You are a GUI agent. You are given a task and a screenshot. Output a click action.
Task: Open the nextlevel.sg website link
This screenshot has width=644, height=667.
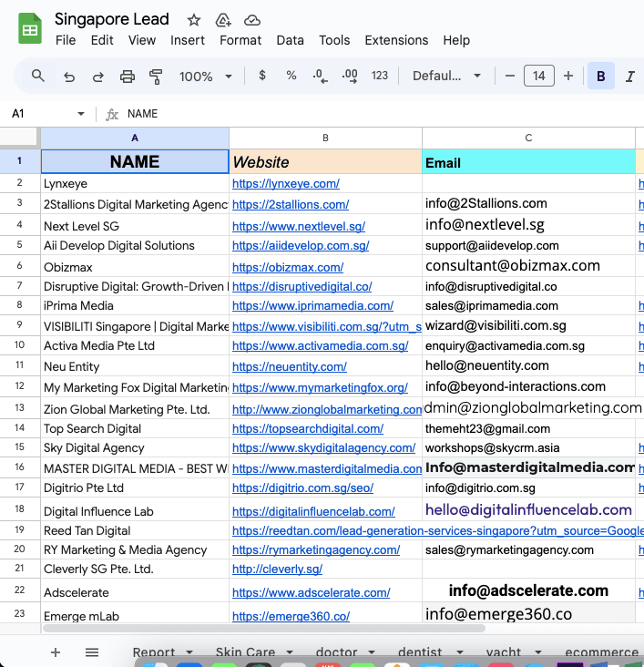tap(299, 226)
